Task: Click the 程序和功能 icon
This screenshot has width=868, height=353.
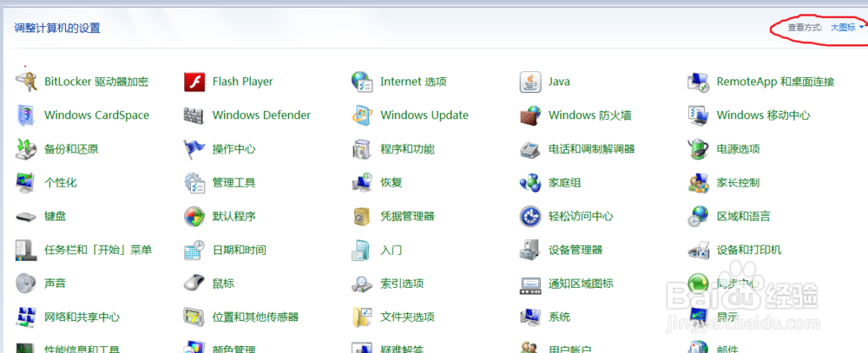Action: click(x=363, y=149)
